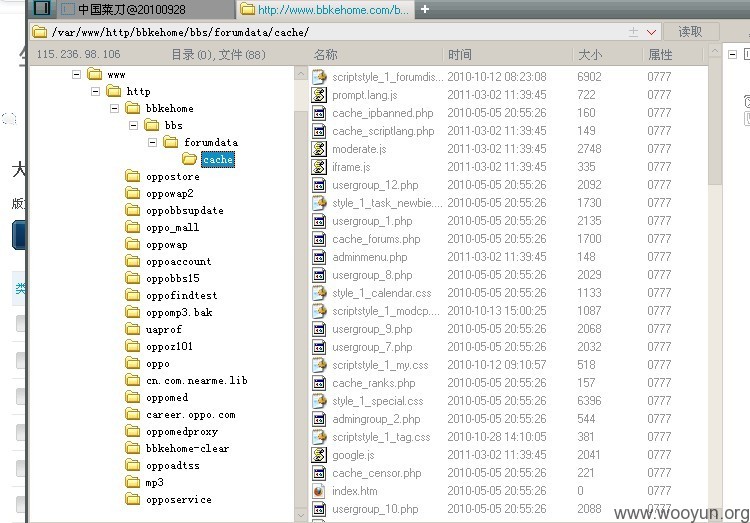Select the usergroup_8.php file name
Screen dimensions: 750x523
pos(372,275)
